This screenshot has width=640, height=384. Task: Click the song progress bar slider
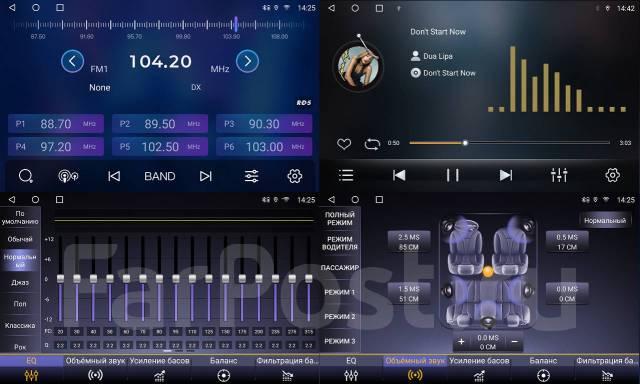509,143
